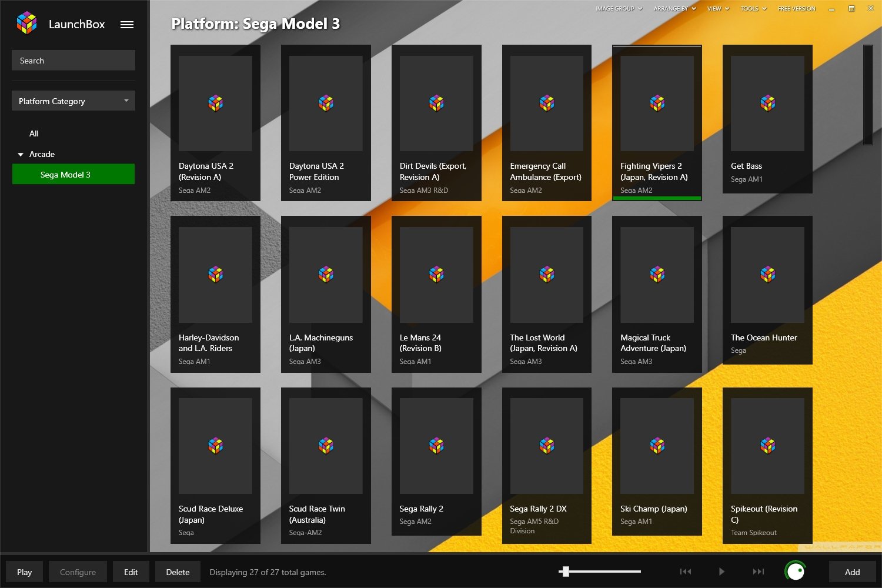The image size is (882, 588).
Task: Select The Ocean Hunter cover placeholder
Action: pos(767,275)
